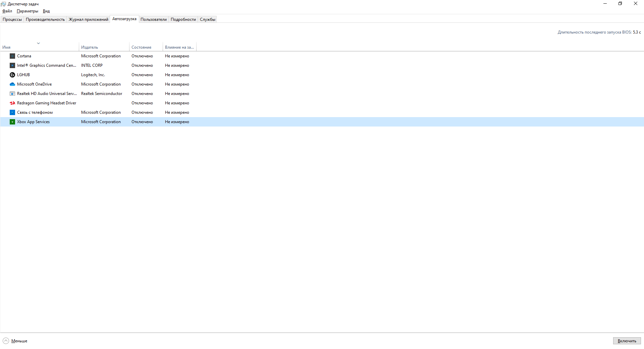Click the Xbox App Services icon
Viewport: 644px width, 349px height.
point(12,122)
